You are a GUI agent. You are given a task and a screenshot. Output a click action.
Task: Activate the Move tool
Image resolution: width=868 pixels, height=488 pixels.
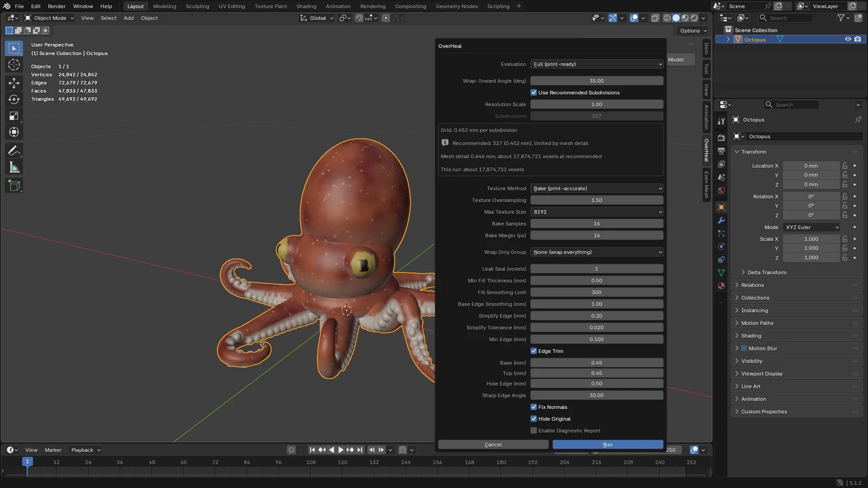(14, 82)
